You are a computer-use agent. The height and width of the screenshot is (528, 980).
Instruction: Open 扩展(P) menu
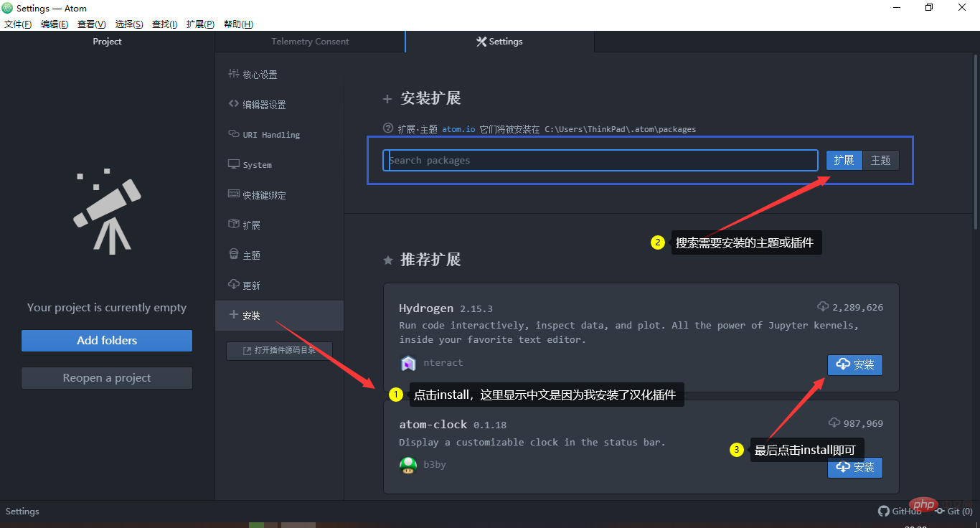coord(200,24)
